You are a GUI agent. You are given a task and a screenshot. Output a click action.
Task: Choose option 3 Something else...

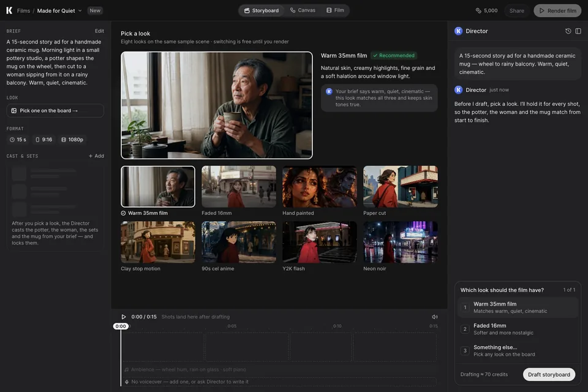[518, 351]
